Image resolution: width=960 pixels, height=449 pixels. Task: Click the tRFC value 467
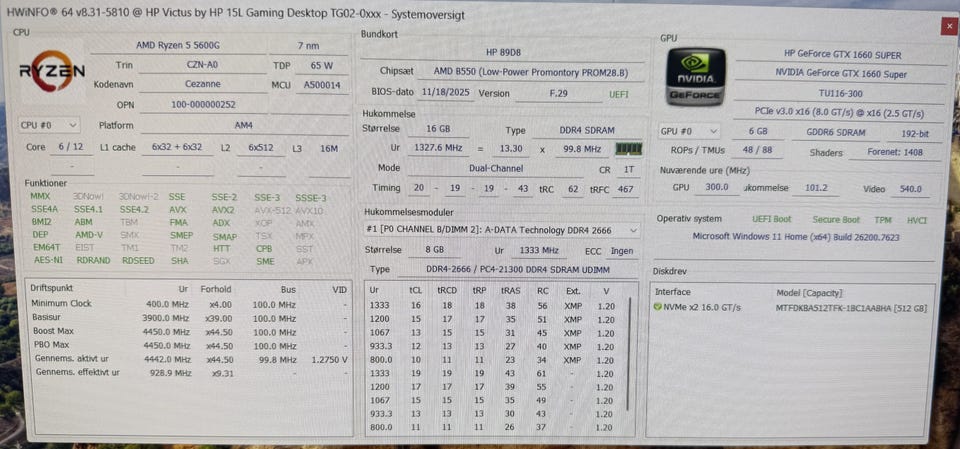tap(625, 189)
